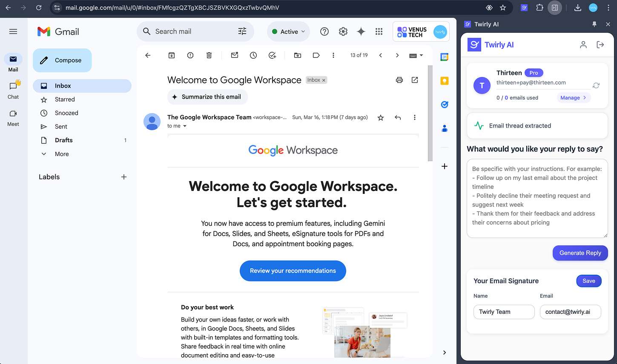This screenshot has height=364, width=617.
Task: Open the Active status dropdown
Action: (x=289, y=31)
